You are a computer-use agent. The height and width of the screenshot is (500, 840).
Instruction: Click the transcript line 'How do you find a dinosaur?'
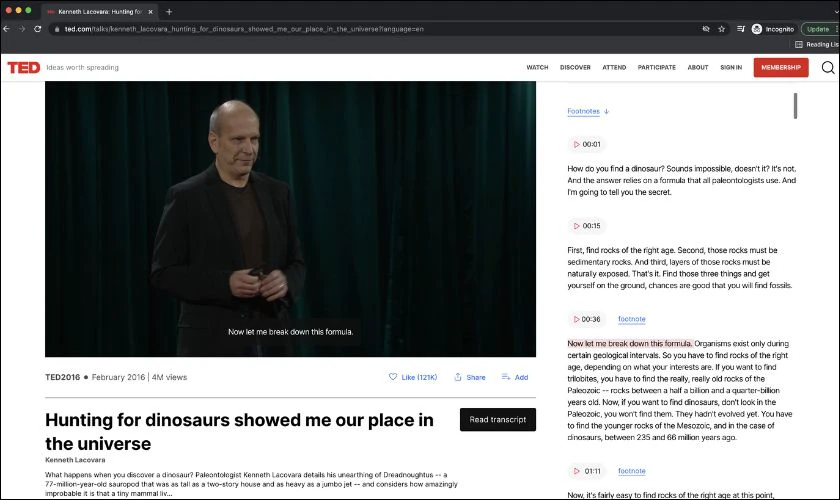click(616, 169)
